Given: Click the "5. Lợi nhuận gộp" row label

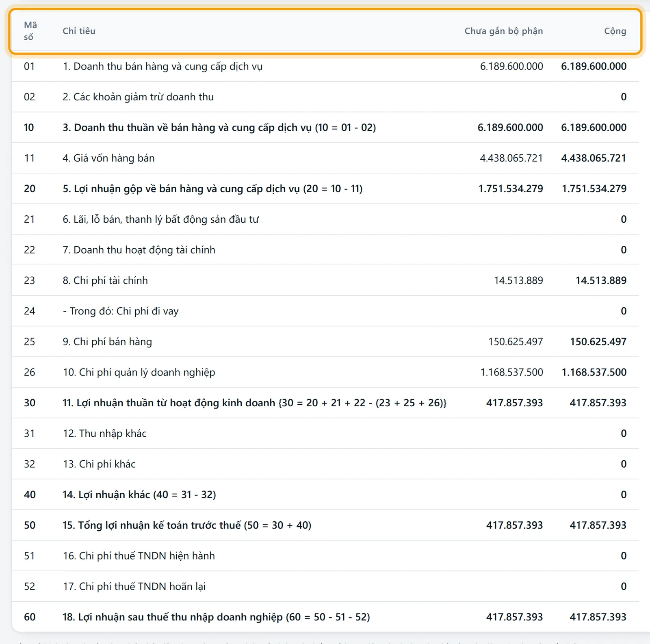Looking at the screenshot, I should 212,189.
